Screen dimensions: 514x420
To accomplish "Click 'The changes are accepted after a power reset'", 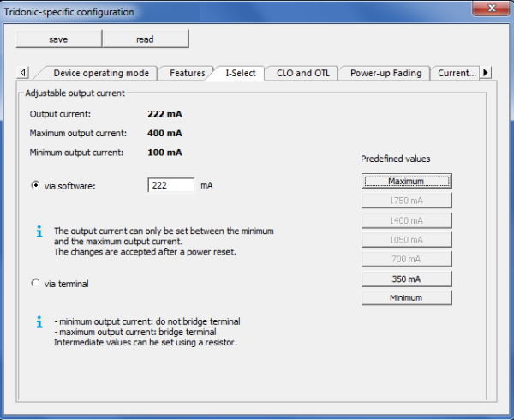I will pos(145,252).
